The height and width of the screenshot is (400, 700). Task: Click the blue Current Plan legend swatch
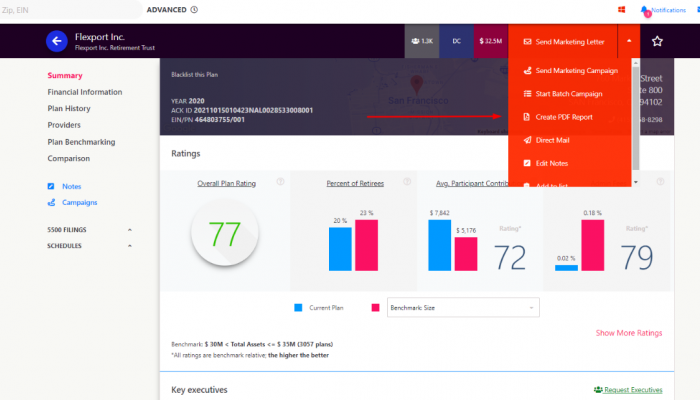pyautogui.click(x=299, y=308)
